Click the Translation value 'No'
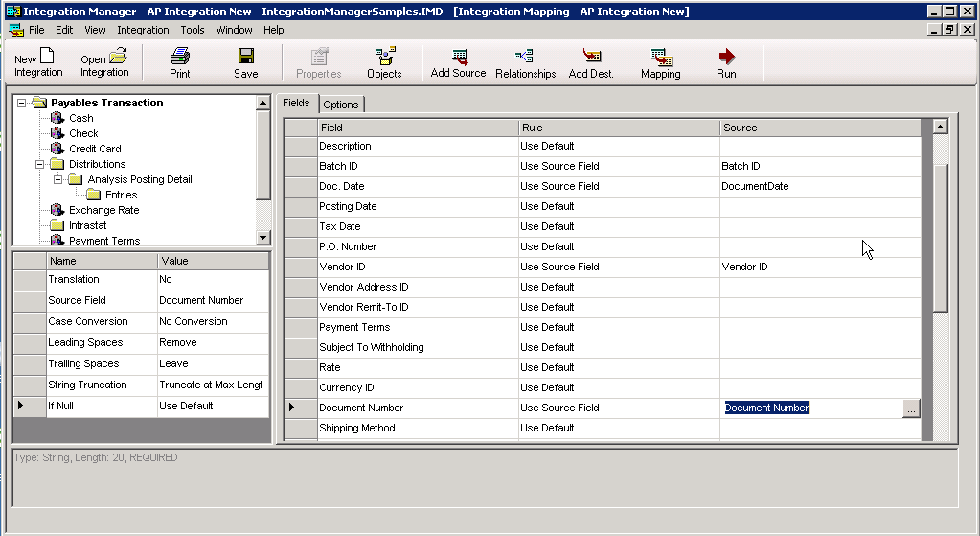 [x=213, y=280]
